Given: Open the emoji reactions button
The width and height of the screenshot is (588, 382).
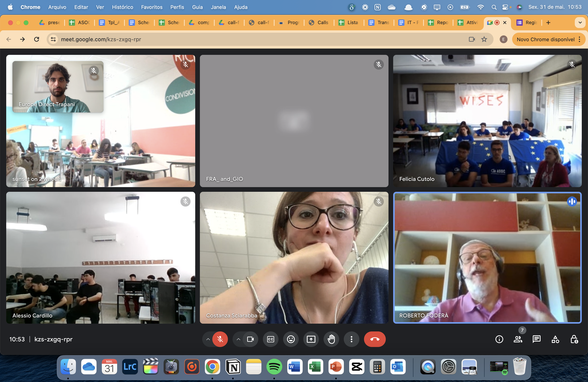Looking at the screenshot, I should coord(291,339).
